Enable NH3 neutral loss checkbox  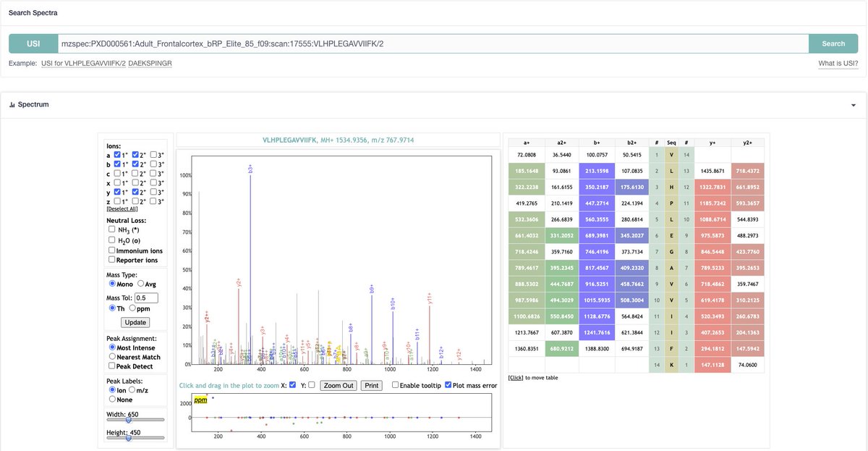tap(112, 229)
